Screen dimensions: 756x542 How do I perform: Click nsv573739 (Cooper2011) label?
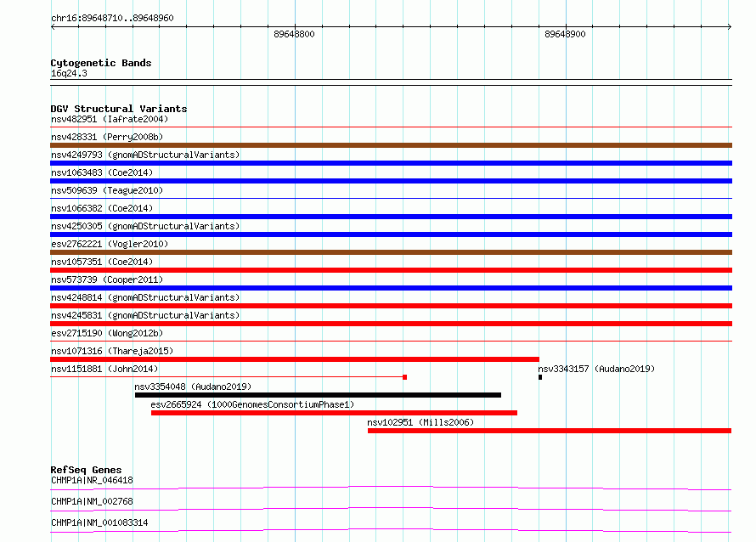(x=107, y=279)
